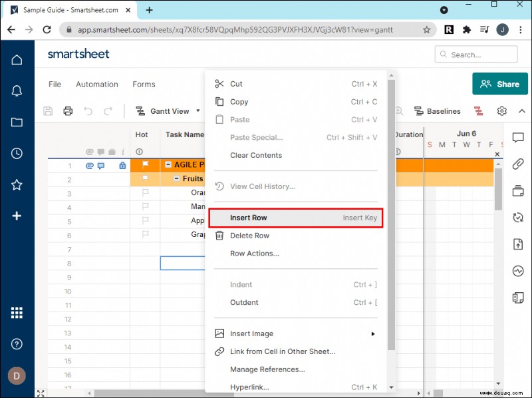Click row 1 attachment icon
This screenshot has height=398, width=532.
pyautogui.click(x=89, y=166)
